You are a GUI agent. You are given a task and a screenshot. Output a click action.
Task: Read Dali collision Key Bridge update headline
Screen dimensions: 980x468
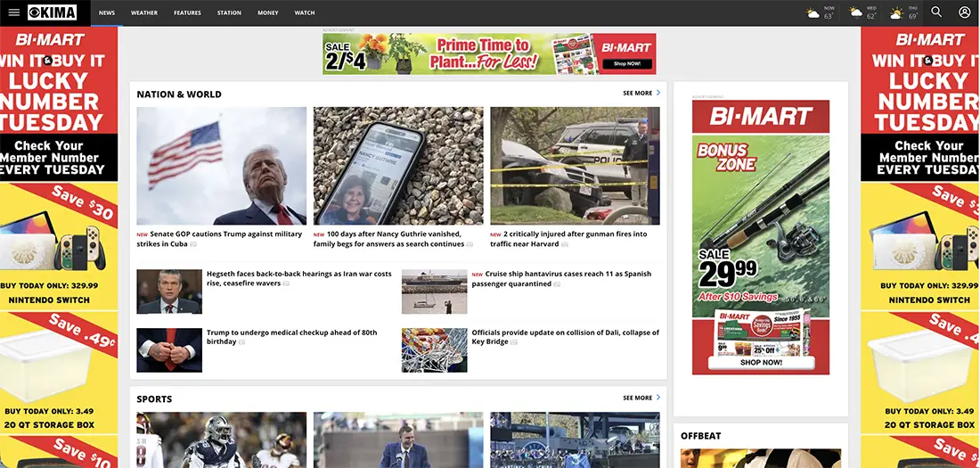[566, 337]
